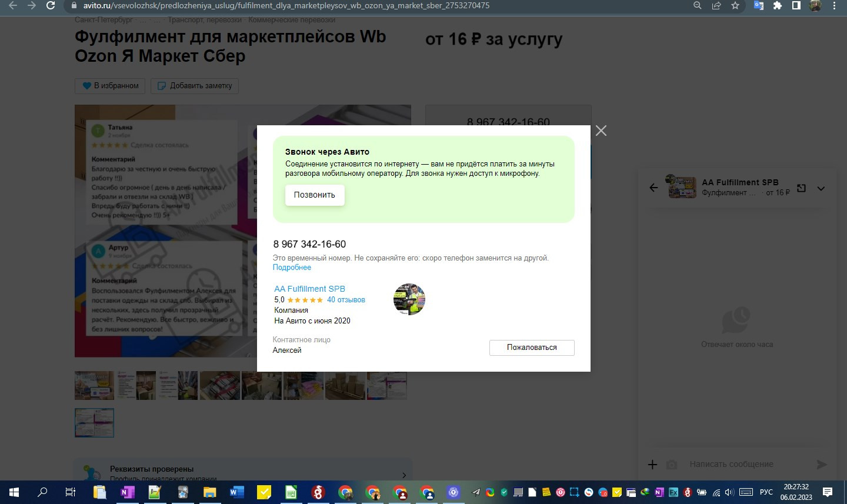Viewport: 847px width, 504px height.
Task: Open the 40 отзывов reviews link
Action: tap(346, 300)
